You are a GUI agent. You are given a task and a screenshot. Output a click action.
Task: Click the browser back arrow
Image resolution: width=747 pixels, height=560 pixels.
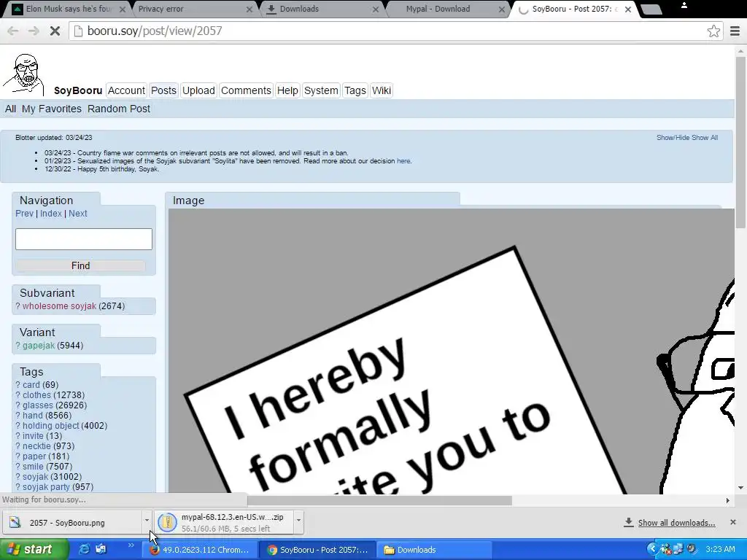point(13,31)
